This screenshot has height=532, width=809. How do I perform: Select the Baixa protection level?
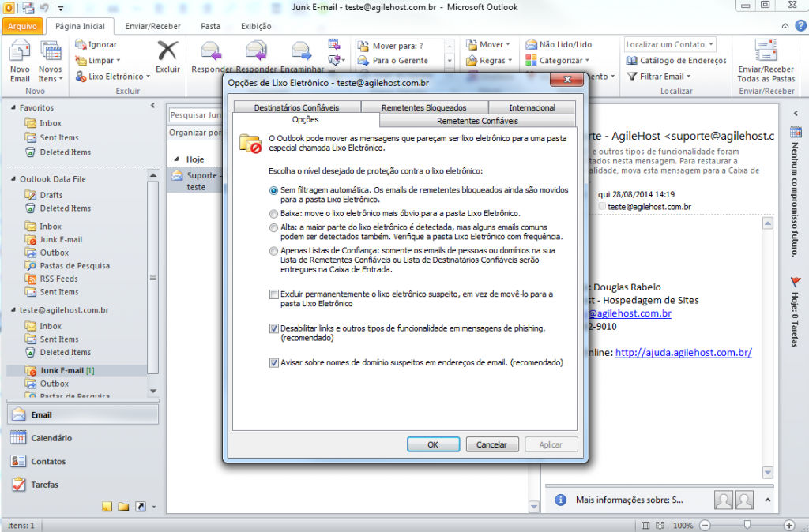point(273,213)
